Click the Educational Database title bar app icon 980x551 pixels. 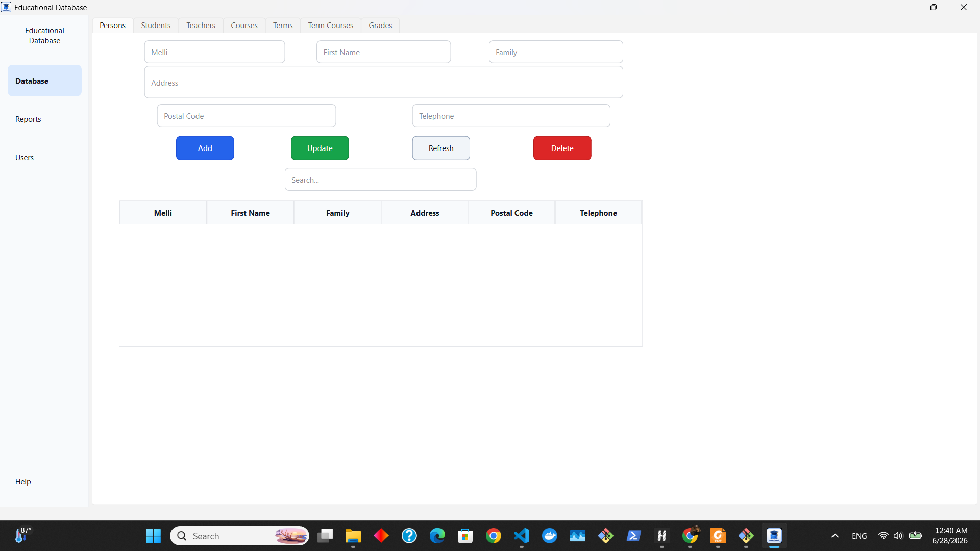pyautogui.click(x=6, y=7)
